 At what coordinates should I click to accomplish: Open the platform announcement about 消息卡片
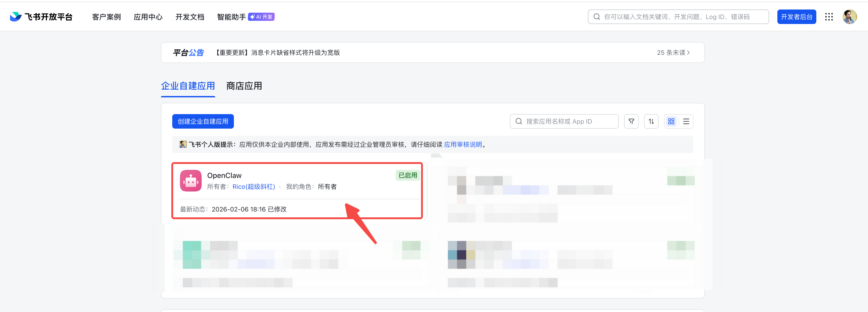point(277,53)
